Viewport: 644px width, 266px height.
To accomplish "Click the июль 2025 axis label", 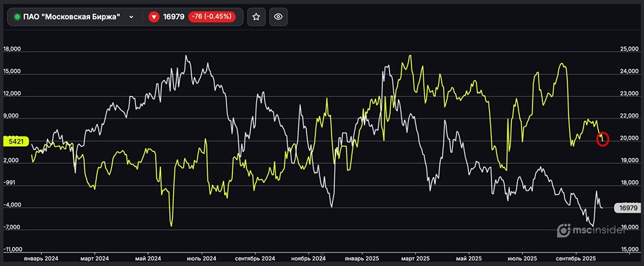I will tap(522, 259).
